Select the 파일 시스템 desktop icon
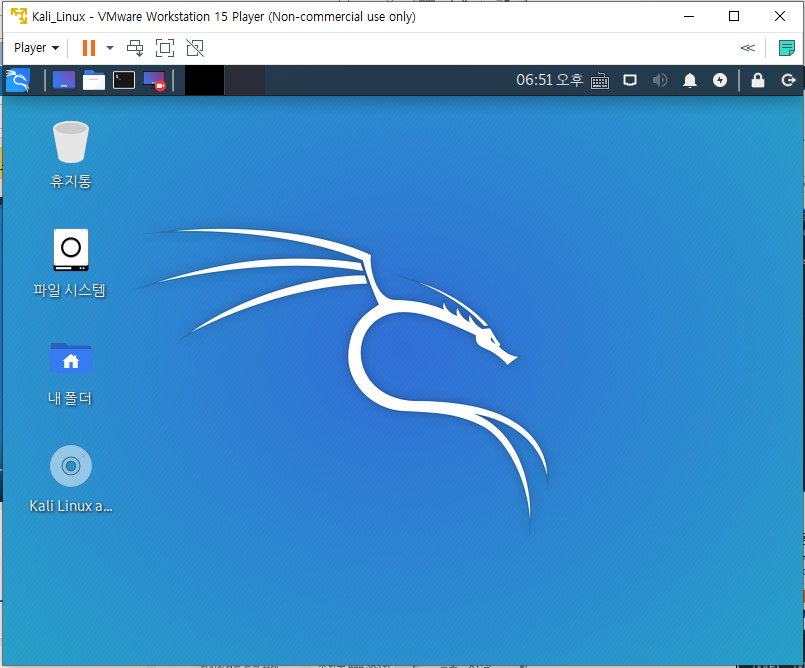Image resolution: width=805 pixels, height=668 pixels. [x=70, y=263]
